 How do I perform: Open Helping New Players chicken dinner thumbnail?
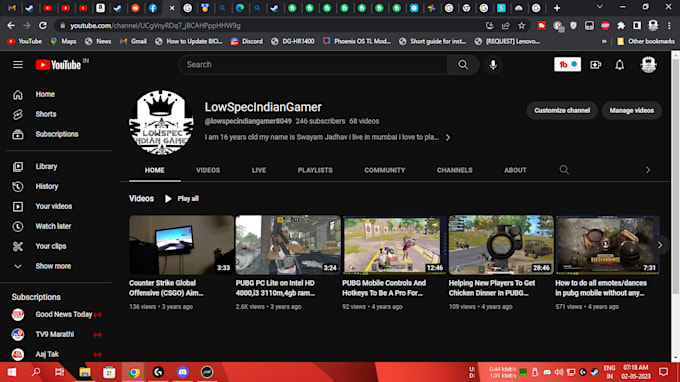click(x=501, y=245)
